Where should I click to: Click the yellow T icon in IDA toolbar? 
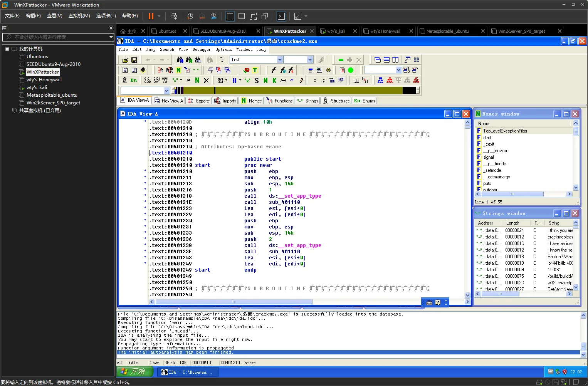[255, 70]
